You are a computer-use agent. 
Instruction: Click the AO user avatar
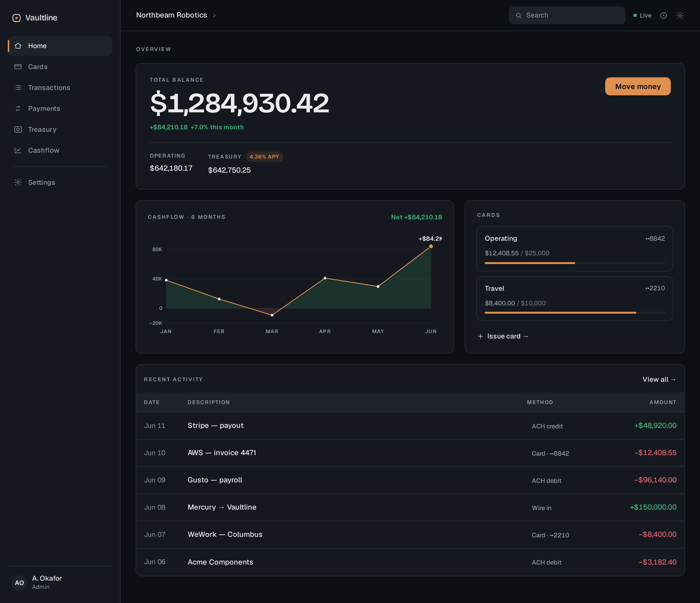tap(19, 583)
